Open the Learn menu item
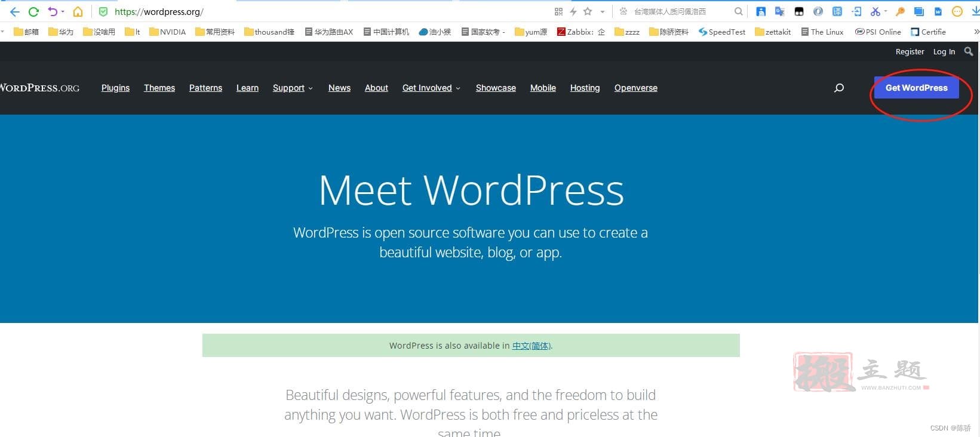980x437 pixels. click(247, 88)
